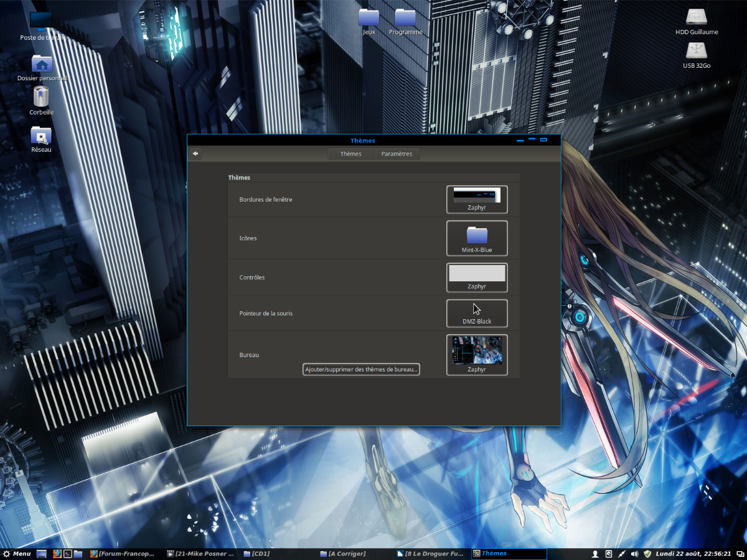
Task: Click the Icônes row label
Action: tap(248, 238)
